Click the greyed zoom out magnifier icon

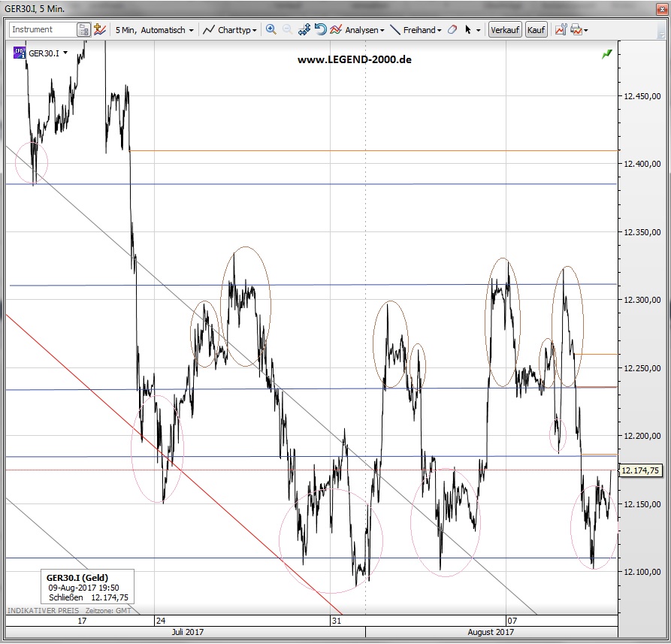pos(288,29)
